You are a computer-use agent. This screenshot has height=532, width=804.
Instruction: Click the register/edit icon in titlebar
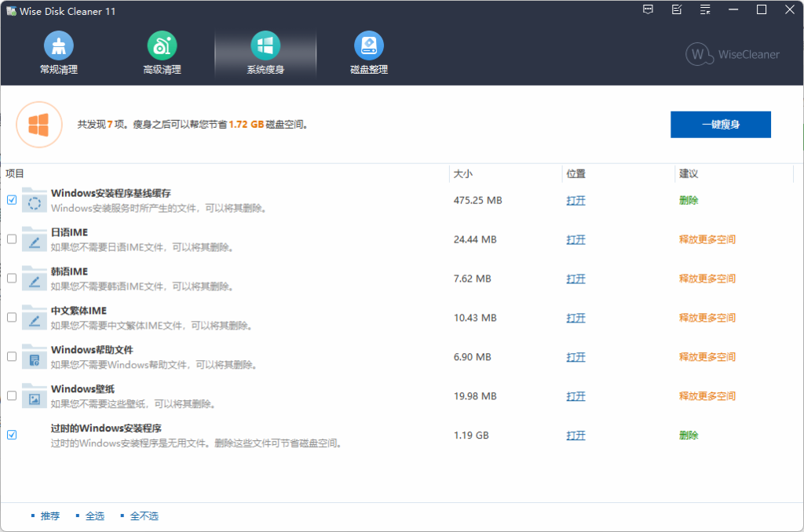[676, 10]
